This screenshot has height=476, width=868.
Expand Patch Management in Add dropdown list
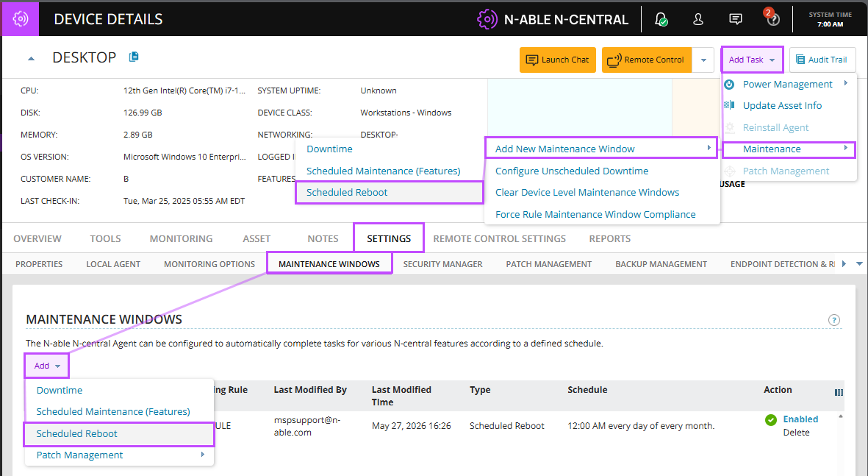click(120, 455)
